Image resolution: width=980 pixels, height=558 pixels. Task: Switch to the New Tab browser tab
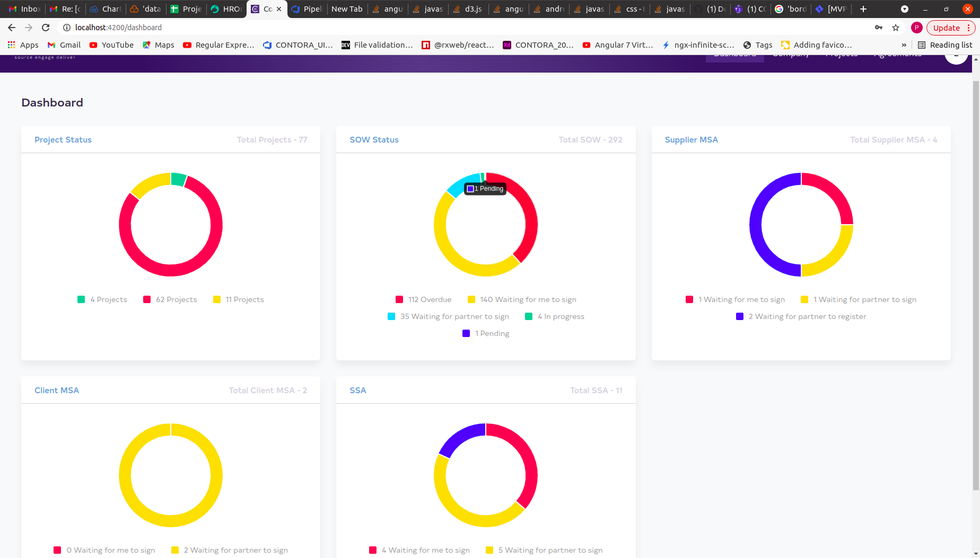(346, 8)
